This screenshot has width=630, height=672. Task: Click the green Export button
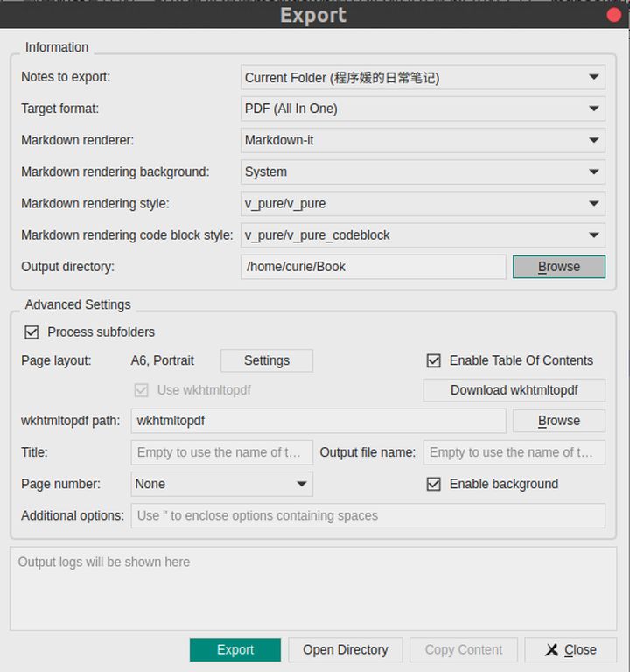point(234,650)
